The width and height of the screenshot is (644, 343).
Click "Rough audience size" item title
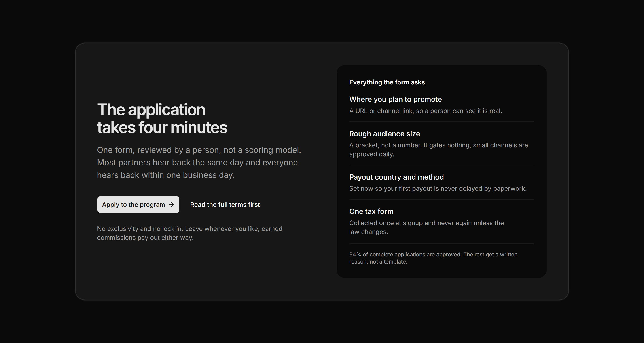(385, 134)
